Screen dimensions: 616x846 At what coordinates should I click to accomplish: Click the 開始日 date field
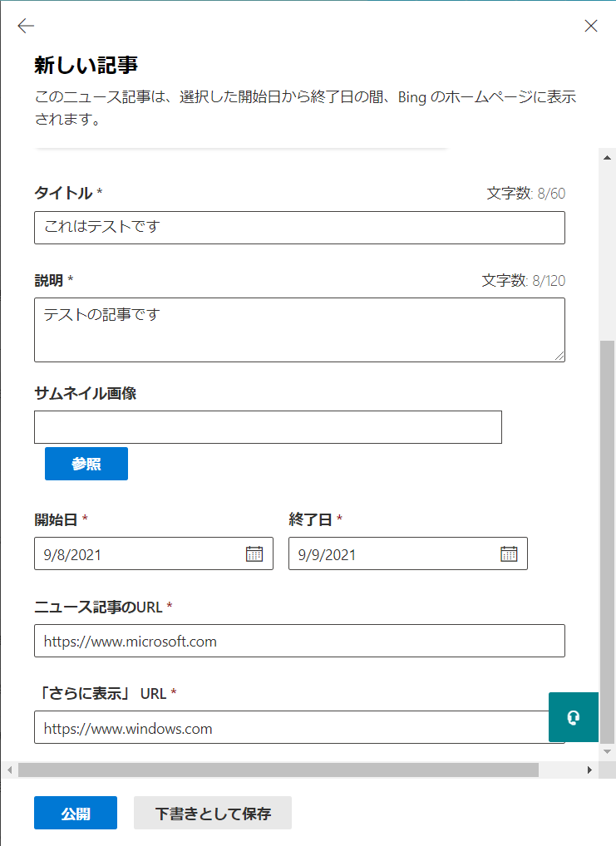click(x=137, y=554)
